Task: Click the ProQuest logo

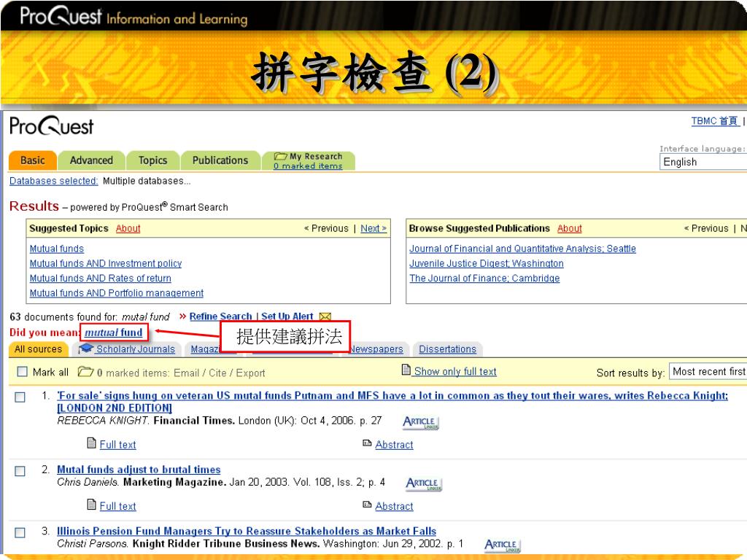Action: 52,126
